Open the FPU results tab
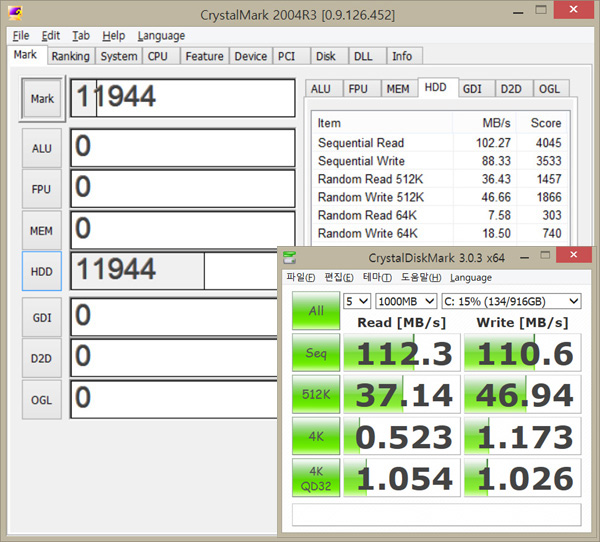Screen dimensions: 600x542 point(361,89)
